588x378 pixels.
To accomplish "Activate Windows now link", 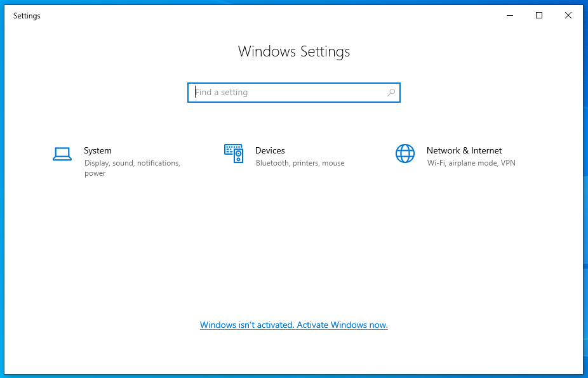I will click(x=294, y=325).
